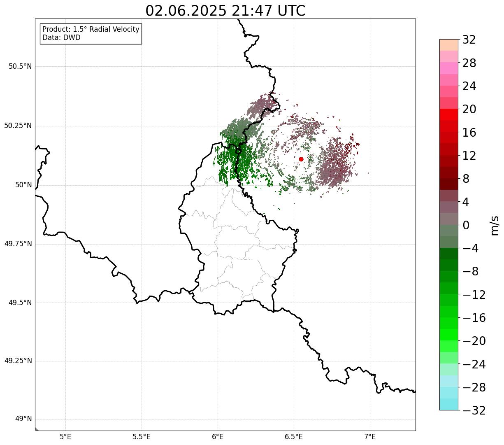This screenshot has width=504, height=445.
Task: Click the colorbar tick label −24
Action: point(474,364)
